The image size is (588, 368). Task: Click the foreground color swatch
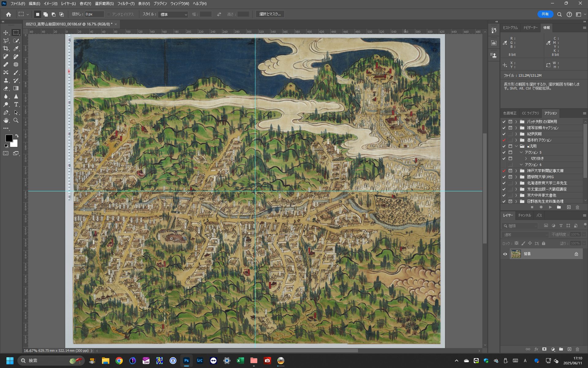[x=9, y=138]
